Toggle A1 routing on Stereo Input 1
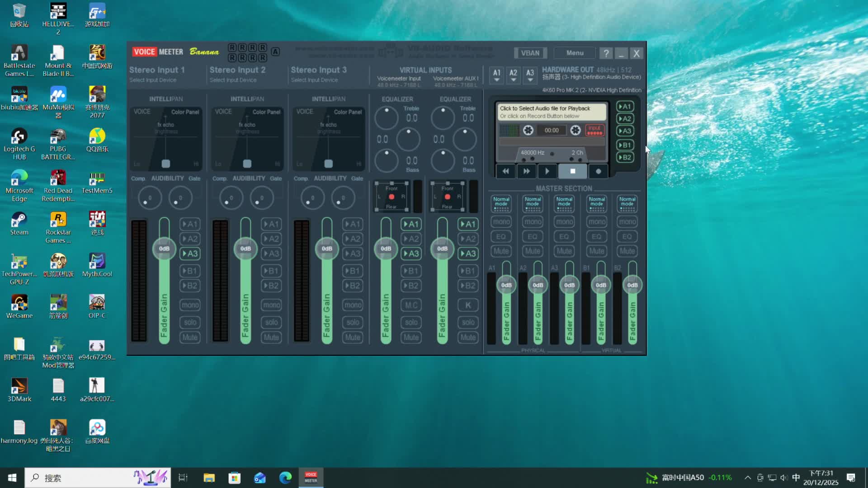This screenshot has height=488, width=868. (190, 224)
